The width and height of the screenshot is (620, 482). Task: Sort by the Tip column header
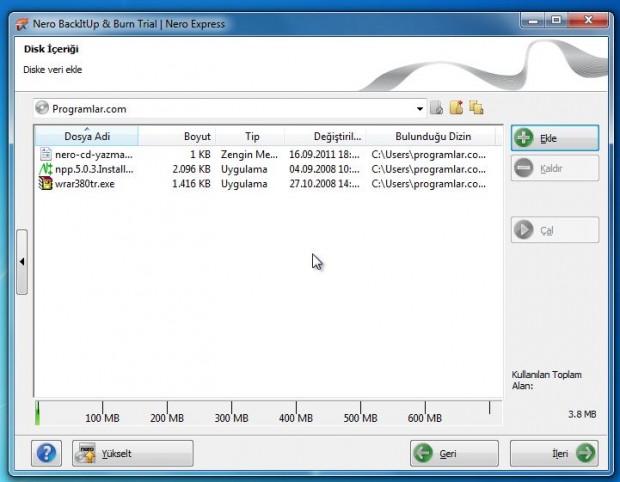click(x=250, y=136)
